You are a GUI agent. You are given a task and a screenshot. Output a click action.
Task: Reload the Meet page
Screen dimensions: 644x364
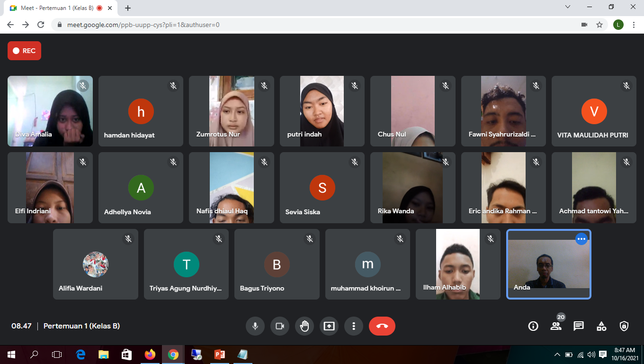coord(41,25)
